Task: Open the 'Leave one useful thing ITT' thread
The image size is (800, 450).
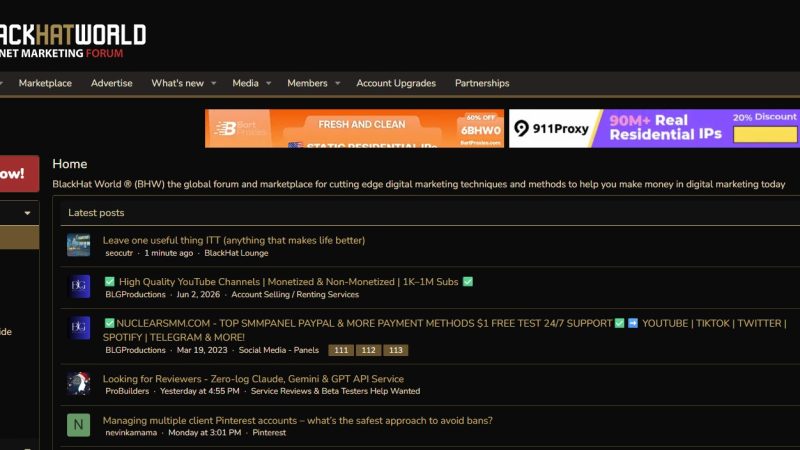Action: coord(234,240)
